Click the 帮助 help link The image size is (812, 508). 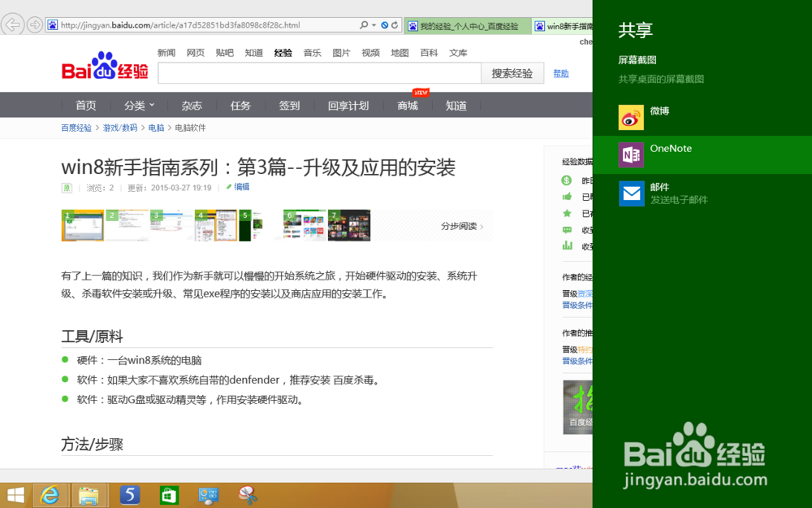(x=561, y=74)
